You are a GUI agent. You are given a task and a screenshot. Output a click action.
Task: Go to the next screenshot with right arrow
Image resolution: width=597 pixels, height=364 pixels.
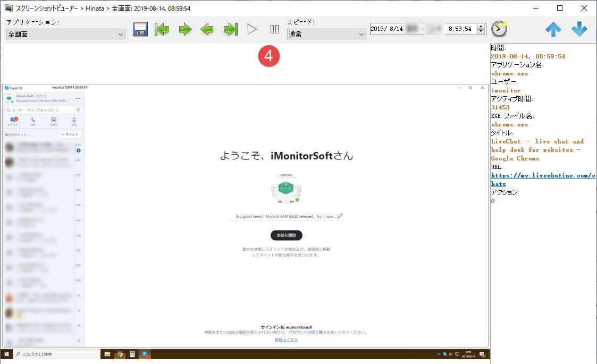pyautogui.click(x=185, y=29)
